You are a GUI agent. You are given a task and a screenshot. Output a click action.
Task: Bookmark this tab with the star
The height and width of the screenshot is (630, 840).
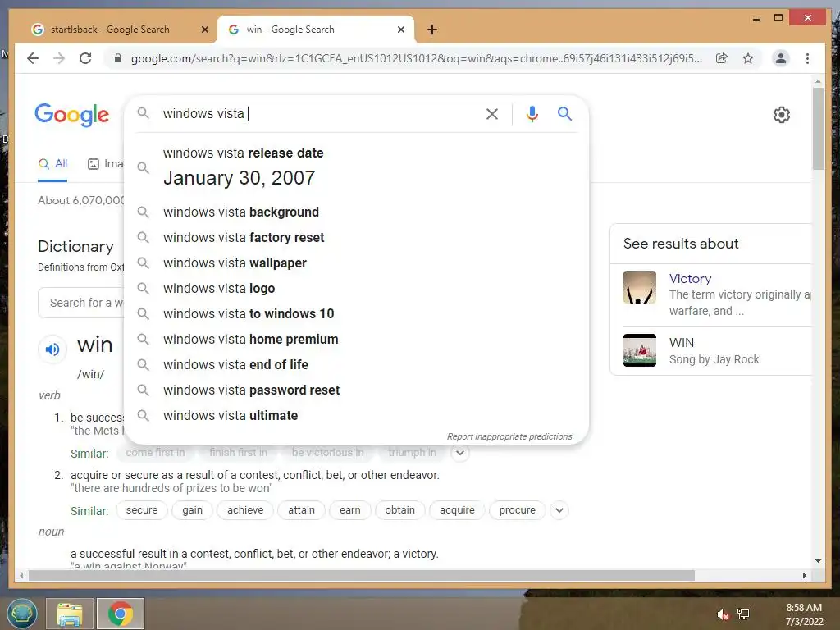pyautogui.click(x=748, y=58)
